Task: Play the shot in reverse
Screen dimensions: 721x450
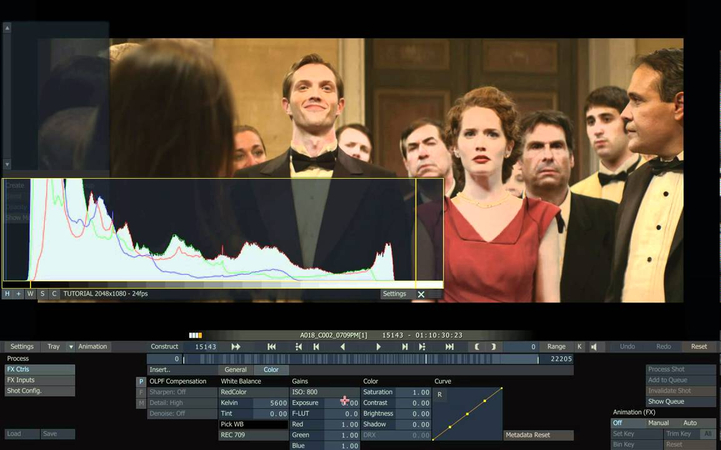Action: point(343,347)
